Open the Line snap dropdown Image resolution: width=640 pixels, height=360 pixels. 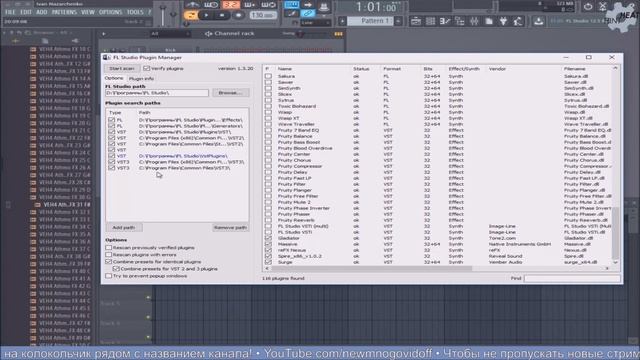tap(316, 23)
